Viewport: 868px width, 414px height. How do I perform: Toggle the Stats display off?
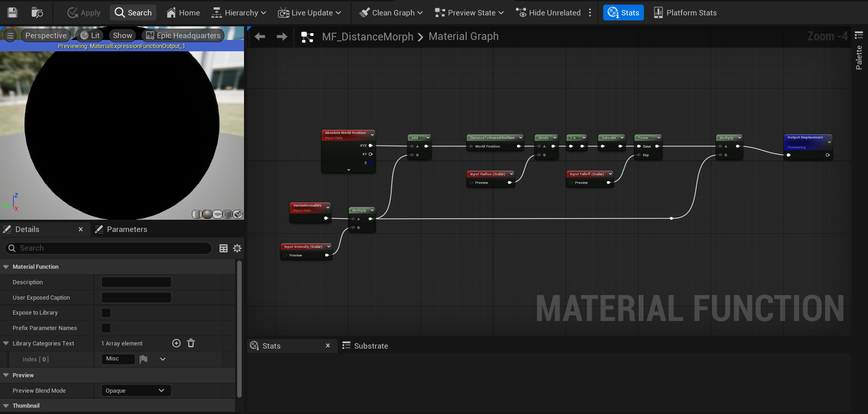(x=623, y=12)
